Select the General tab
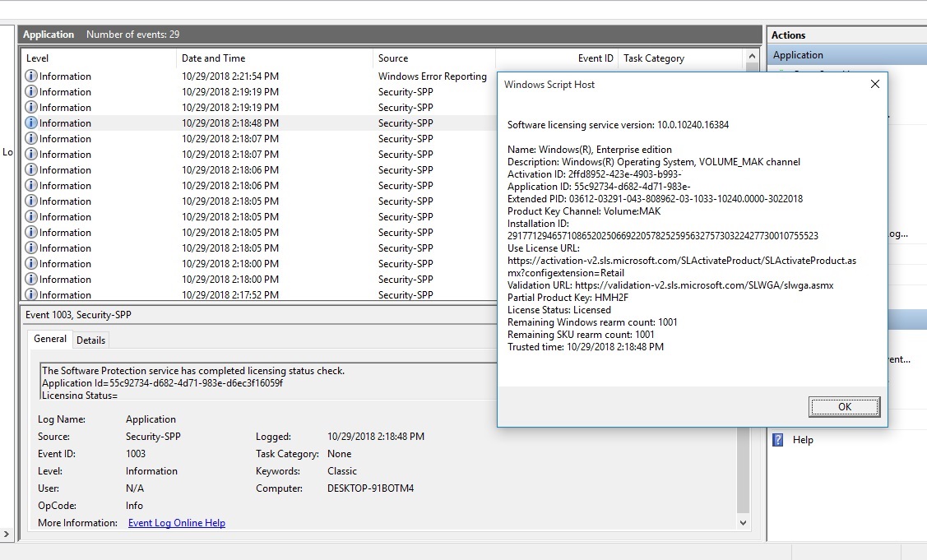927x560 pixels. coord(49,339)
